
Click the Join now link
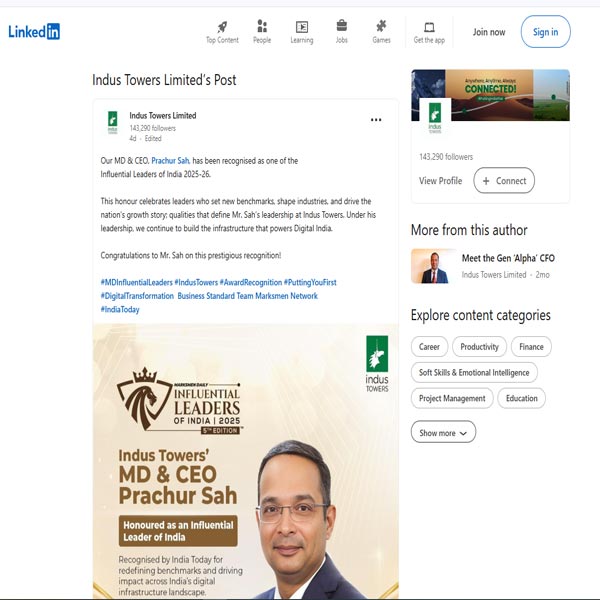(x=489, y=32)
